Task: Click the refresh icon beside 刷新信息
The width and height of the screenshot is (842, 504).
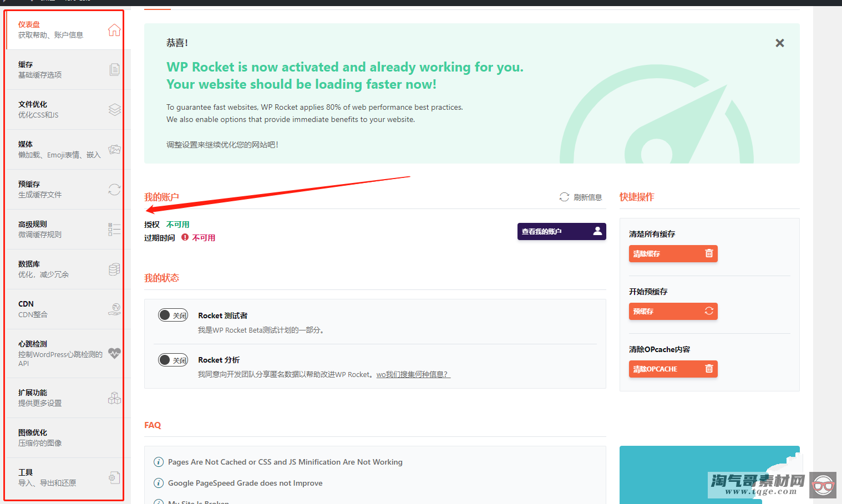Action: 564,197
